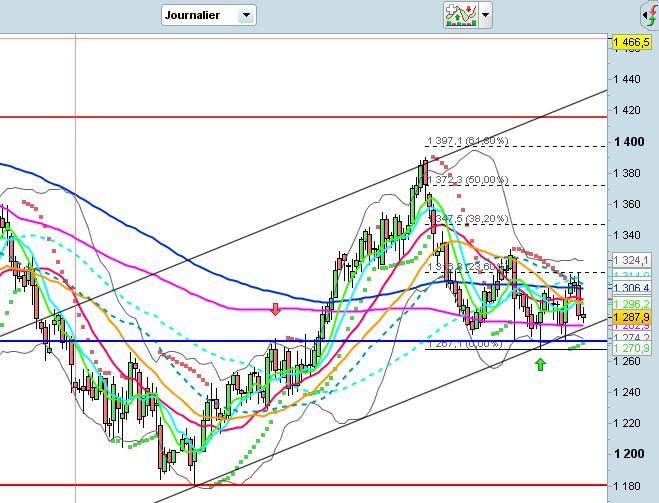Click the 1 440 axis price label
Screen dimensions: 659x503
pyautogui.click(x=629, y=79)
